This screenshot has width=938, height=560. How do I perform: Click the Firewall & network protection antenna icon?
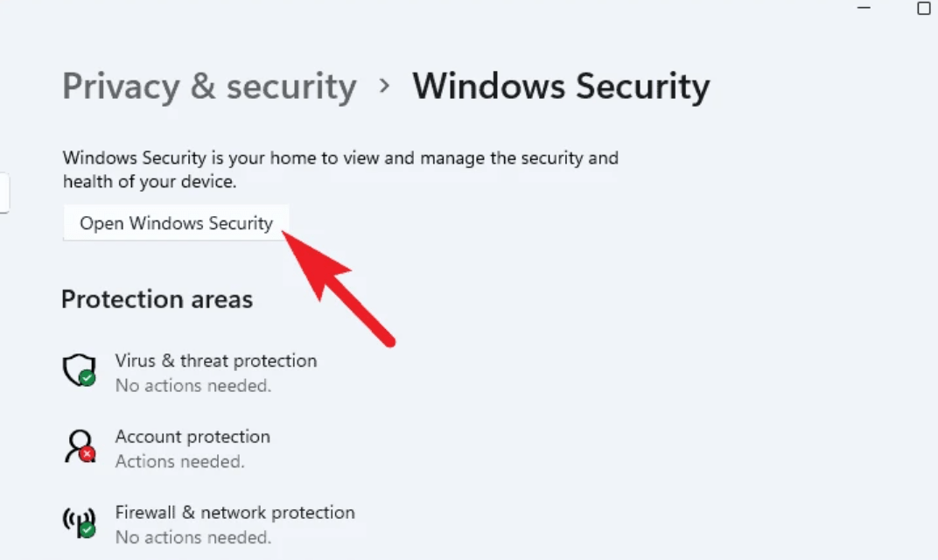point(78,521)
